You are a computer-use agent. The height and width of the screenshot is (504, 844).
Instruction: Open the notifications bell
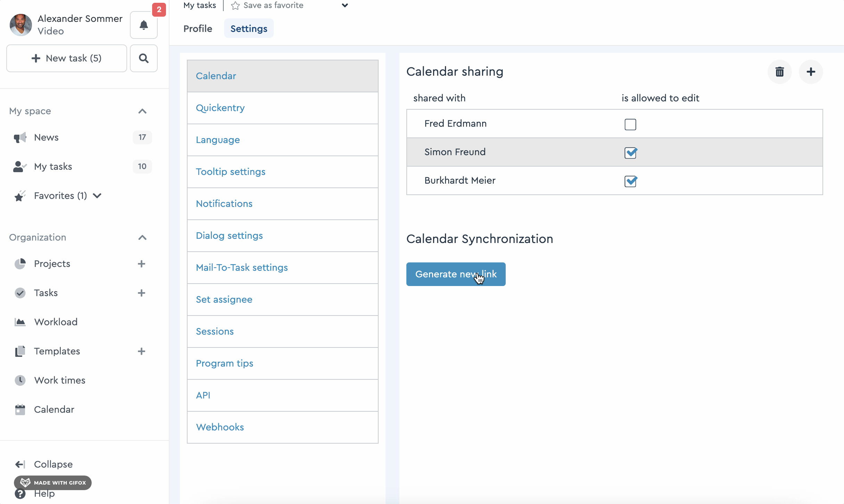143,25
